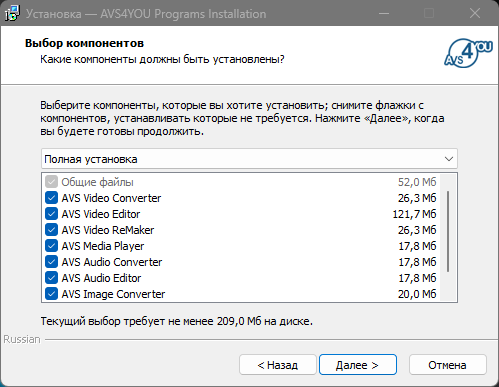Image resolution: width=499 pixels, height=387 pixels.
Task: Uncheck the AVS Video Converter checkbox
Action: pyautogui.click(x=51, y=198)
